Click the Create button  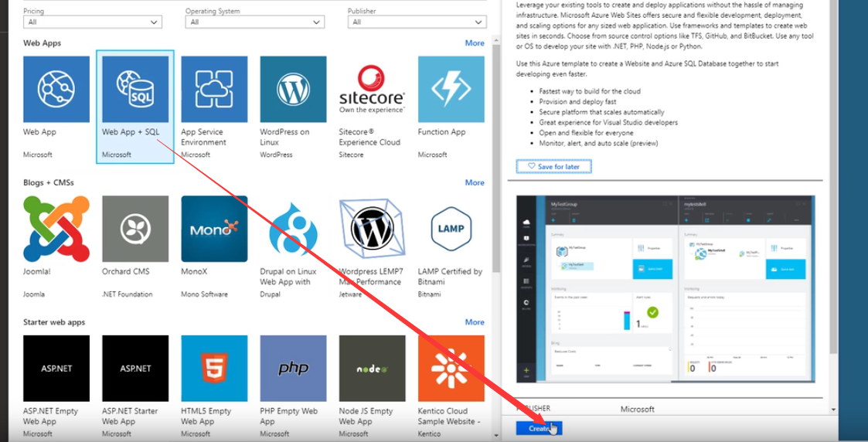539,428
